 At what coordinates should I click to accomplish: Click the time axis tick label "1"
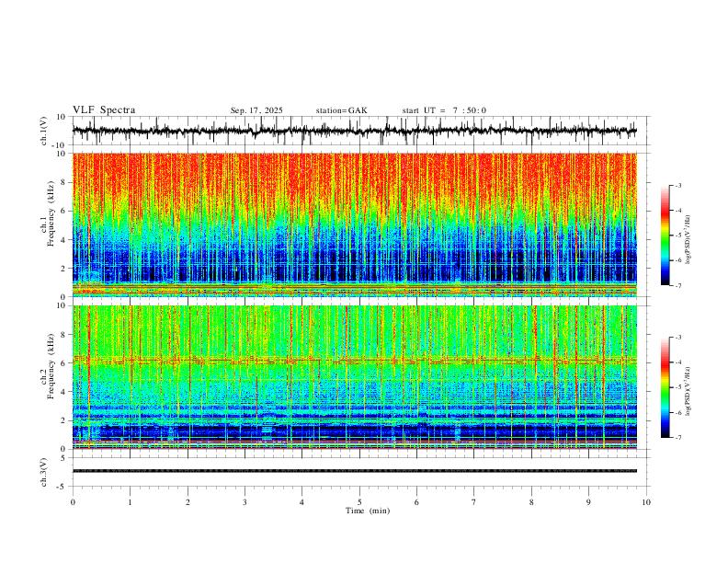(x=130, y=502)
